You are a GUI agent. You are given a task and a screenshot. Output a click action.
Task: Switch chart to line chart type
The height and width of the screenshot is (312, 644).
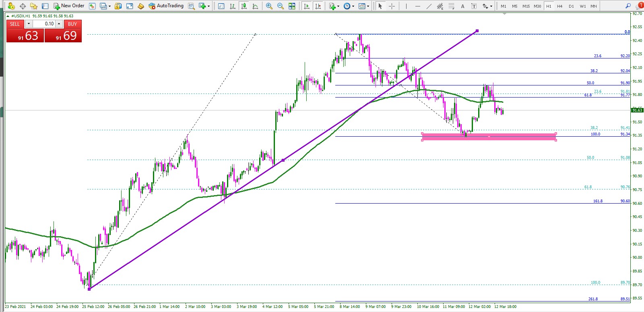[x=255, y=6]
